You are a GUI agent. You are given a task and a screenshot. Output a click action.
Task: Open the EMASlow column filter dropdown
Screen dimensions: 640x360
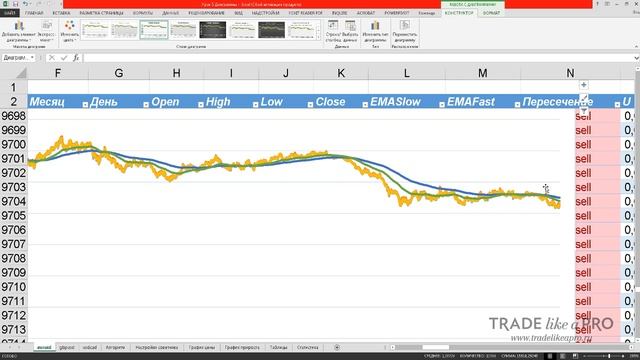coord(442,104)
